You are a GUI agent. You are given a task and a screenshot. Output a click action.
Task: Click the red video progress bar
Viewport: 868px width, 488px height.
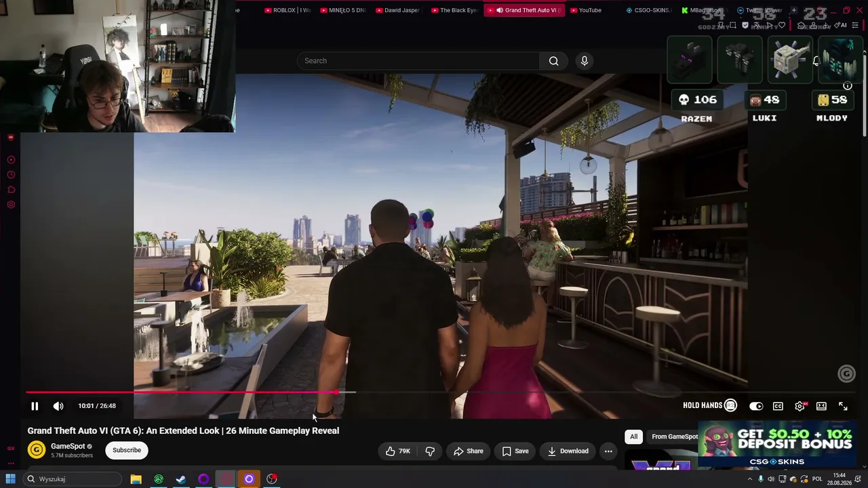click(182, 392)
